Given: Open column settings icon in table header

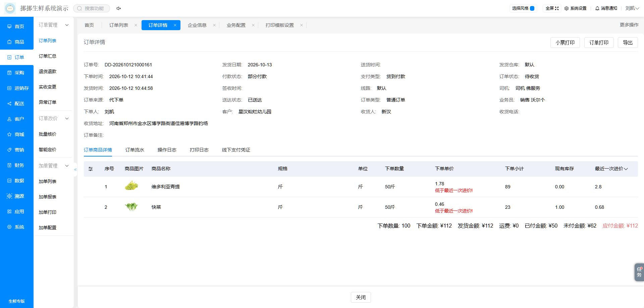Looking at the screenshot, I should click(91, 169).
